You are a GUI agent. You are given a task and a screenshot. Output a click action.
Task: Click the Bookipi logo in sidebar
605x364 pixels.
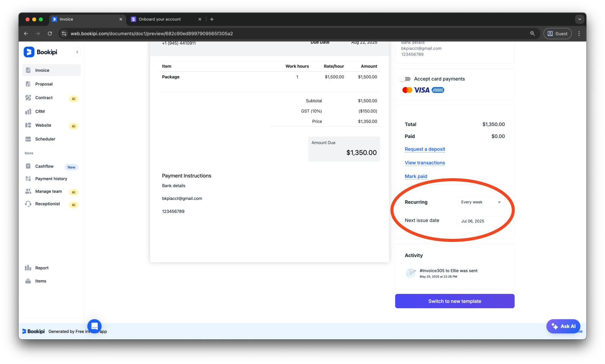click(41, 52)
